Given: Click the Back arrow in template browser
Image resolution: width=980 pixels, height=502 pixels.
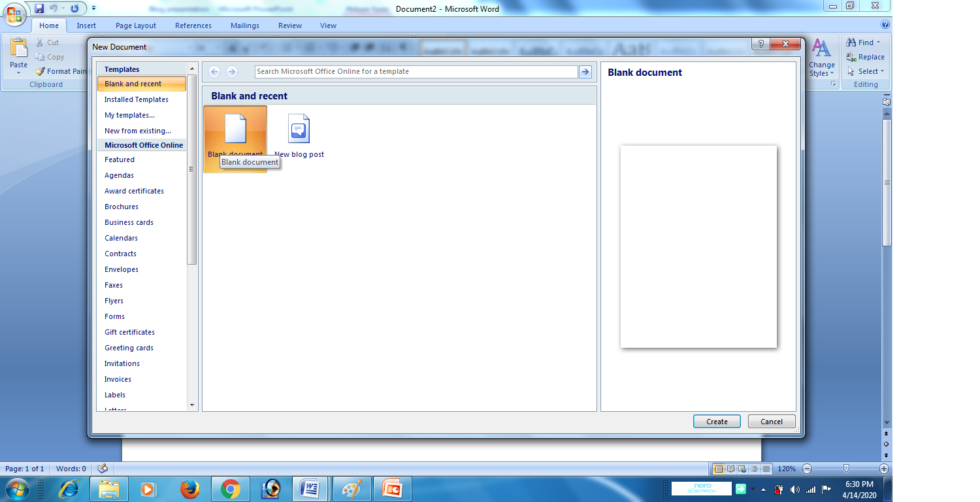Looking at the screenshot, I should (214, 72).
